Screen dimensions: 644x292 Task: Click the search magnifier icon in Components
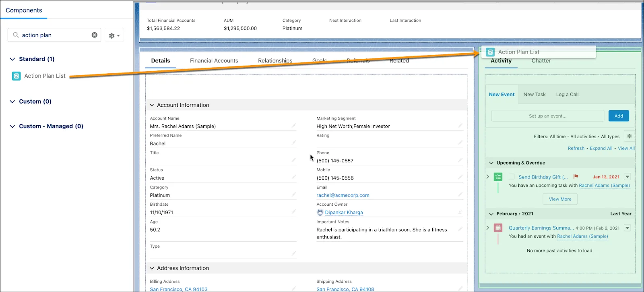click(x=16, y=35)
